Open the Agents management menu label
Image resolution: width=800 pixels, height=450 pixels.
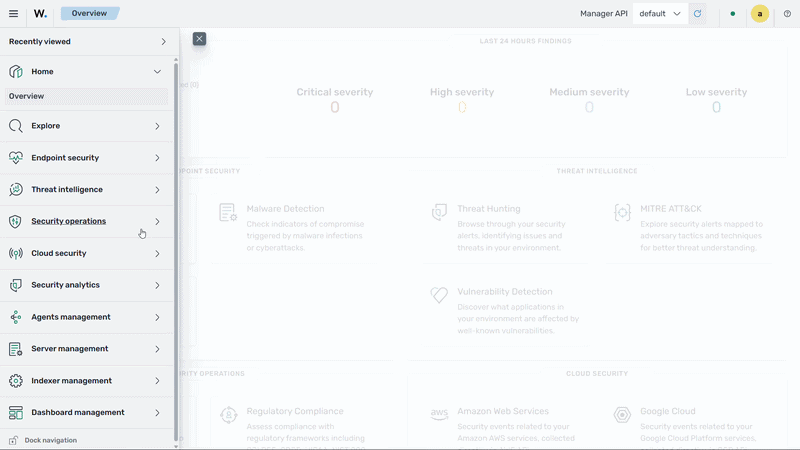[70, 317]
